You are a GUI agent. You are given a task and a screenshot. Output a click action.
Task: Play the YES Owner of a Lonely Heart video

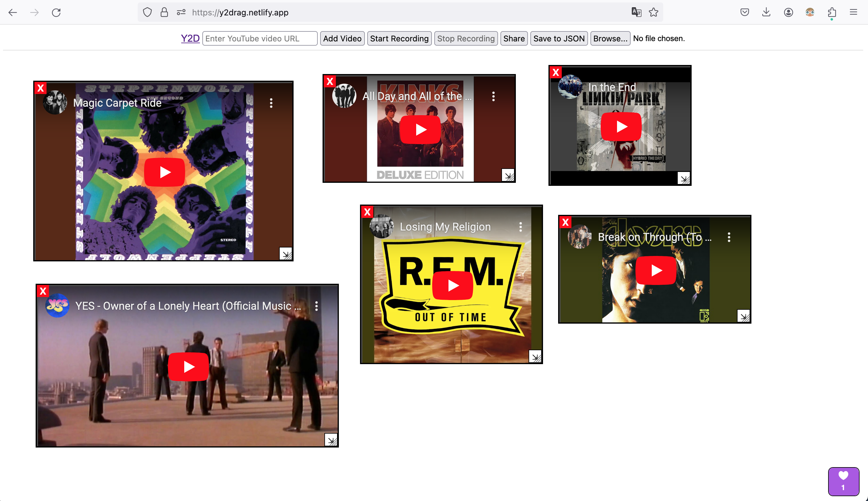[188, 367]
